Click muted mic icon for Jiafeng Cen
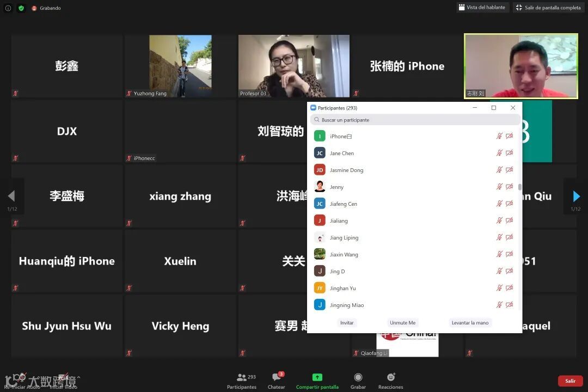This screenshot has width=588, height=392. click(499, 204)
